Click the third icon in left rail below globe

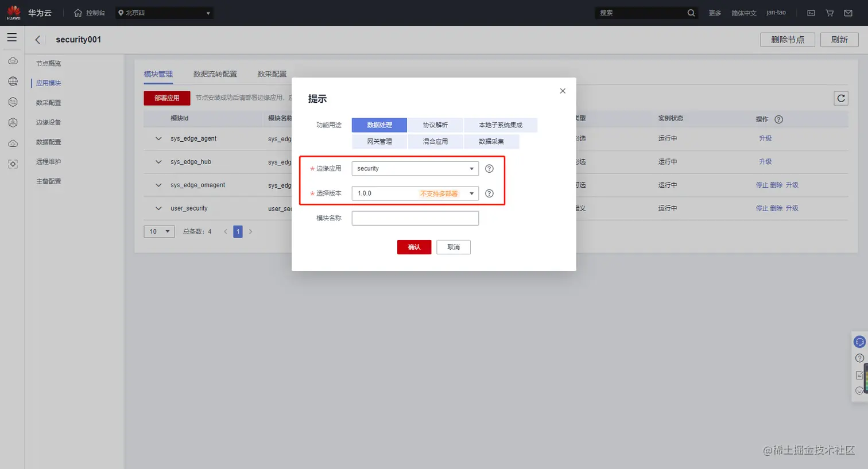(13, 102)
